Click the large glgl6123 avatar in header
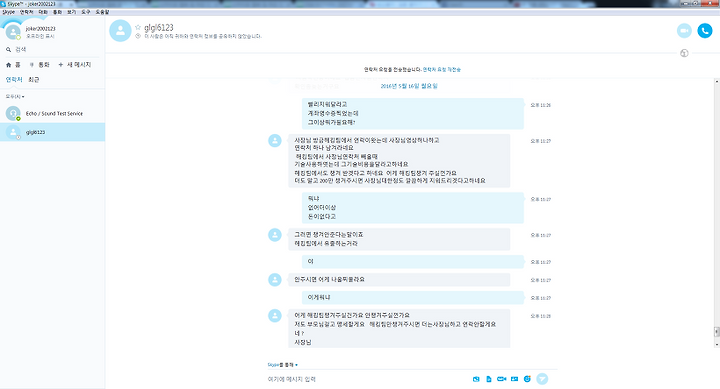Viewport: 720px width, 389px height. (120, 30)
